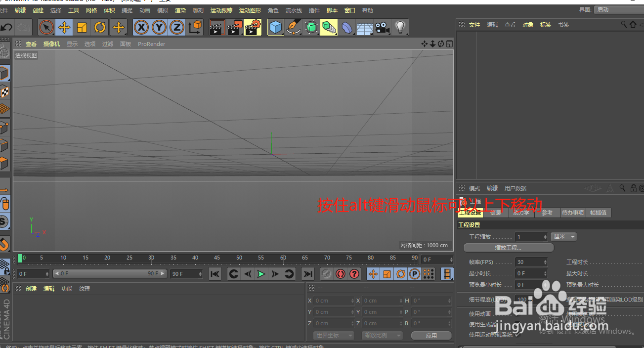Toggle Point Level Animation dots icon
Viewport: 644px width, 348px height.
click(x=429, y=274)
